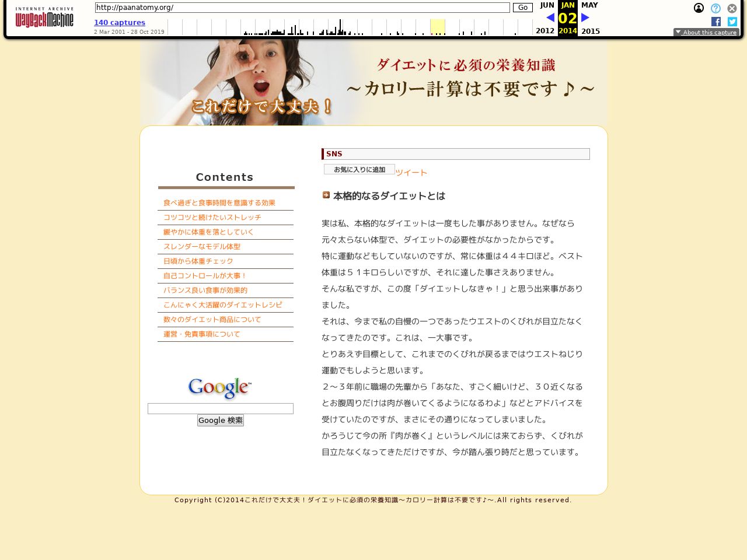Select the MAY 2015 label in the timeline

(591, 31)
